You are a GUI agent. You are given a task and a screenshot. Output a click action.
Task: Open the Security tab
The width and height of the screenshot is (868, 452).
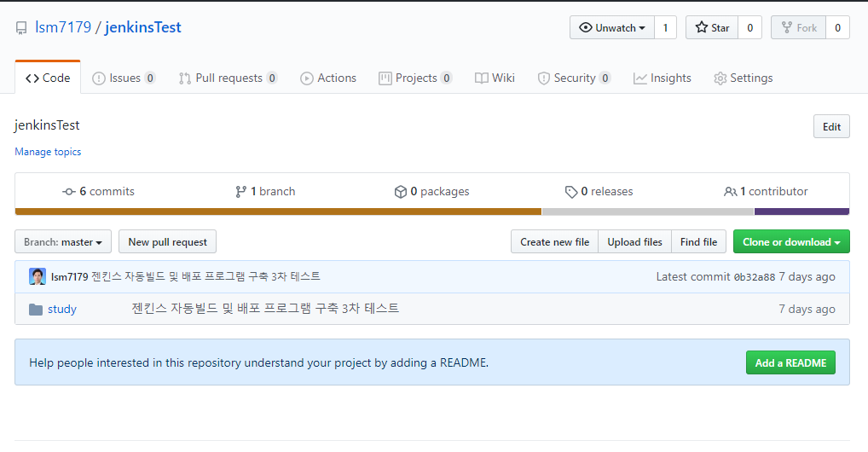click(x=574, y=78)
